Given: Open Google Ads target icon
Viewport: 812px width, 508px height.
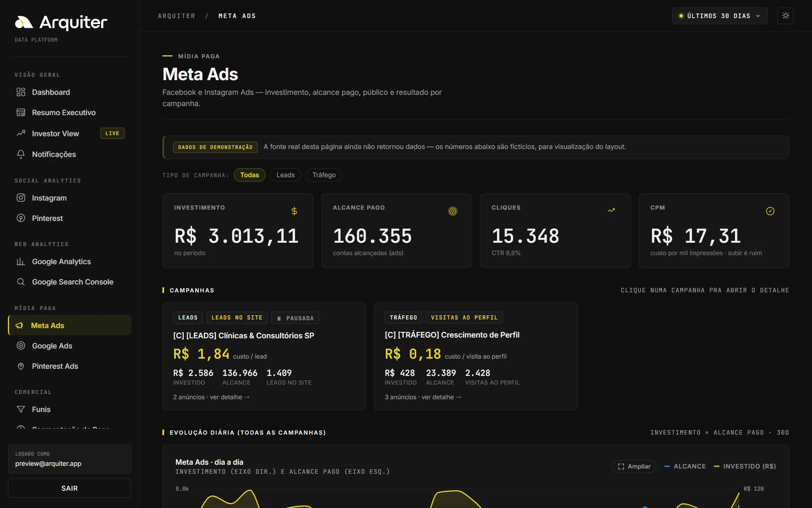Looking at the screenshot, I should (21, 346).
